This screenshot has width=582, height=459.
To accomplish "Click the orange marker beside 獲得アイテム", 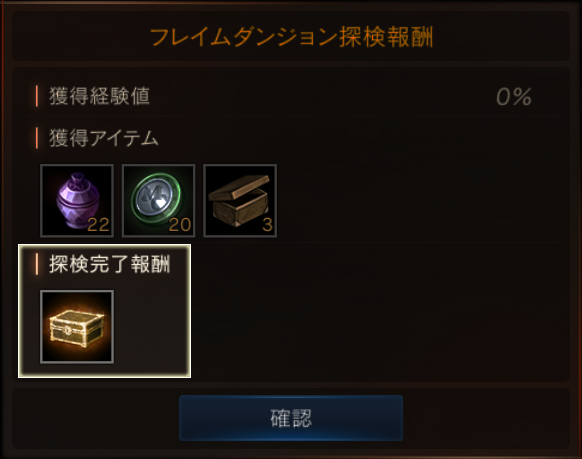I will coord(37,138).
